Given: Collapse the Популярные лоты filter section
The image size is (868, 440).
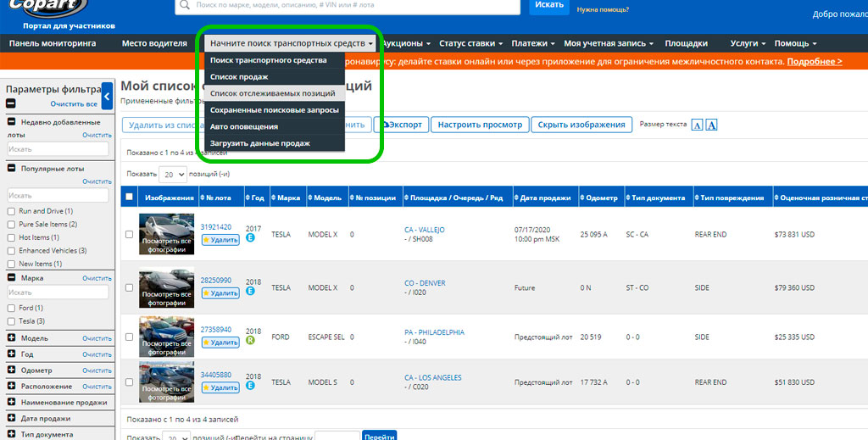Looking at the screenshot, I should [11, 168].
